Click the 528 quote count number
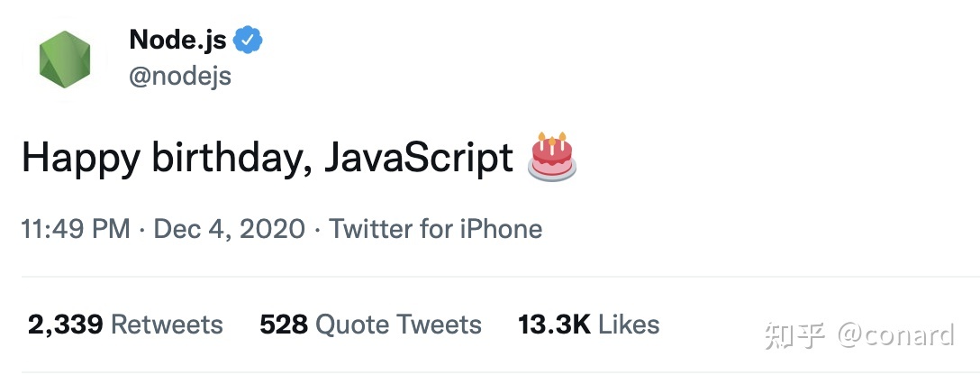This screenshot has width=980, height=375. click(x=284, y=325)
